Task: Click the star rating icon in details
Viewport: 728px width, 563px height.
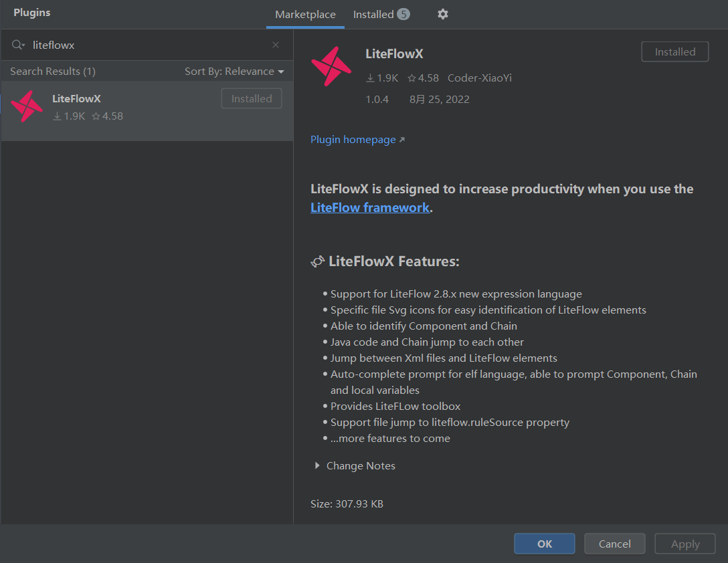Action: [412, 78]
